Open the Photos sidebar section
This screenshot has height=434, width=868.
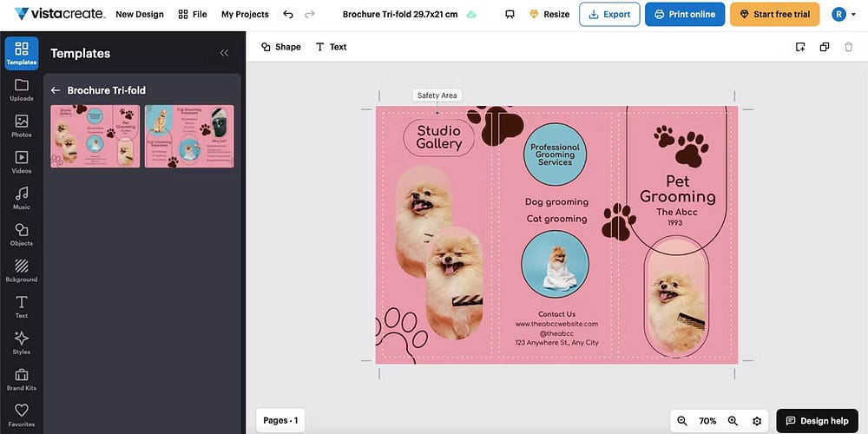click(x=22, y=126)
